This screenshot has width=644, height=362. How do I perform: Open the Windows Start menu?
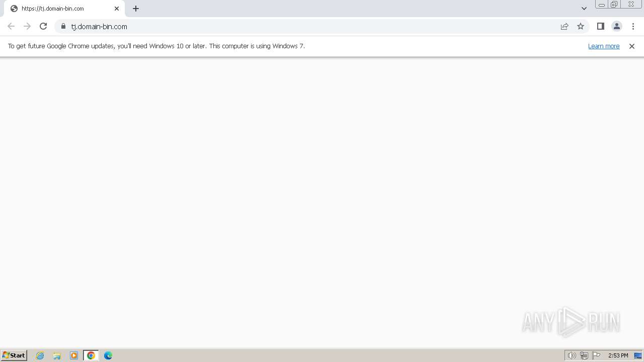14,355
